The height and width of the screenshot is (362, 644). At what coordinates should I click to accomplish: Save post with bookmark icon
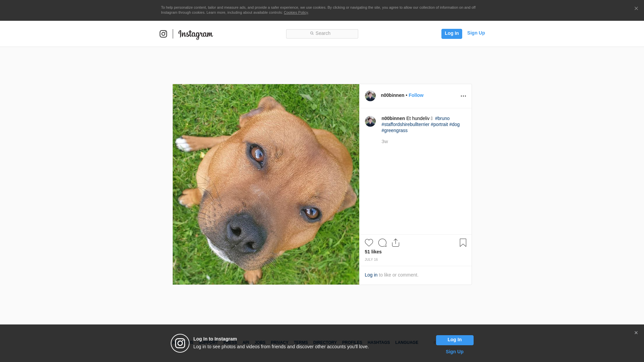463,243
